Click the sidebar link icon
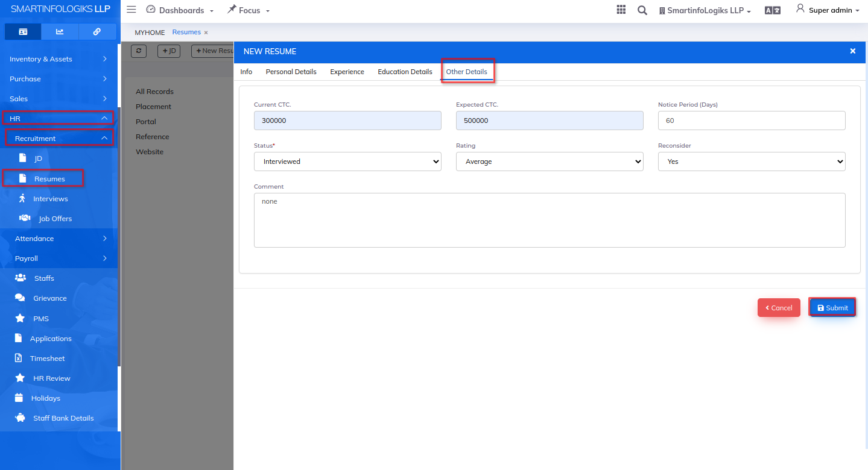Image resolution: width=868 pixels, height=470 pixels. click(97, 32)
